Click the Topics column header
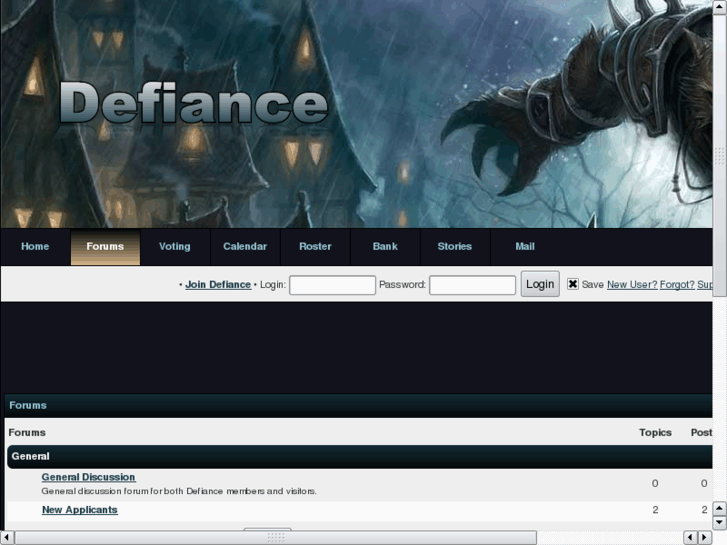727x545 pixels. pos(655,432)
